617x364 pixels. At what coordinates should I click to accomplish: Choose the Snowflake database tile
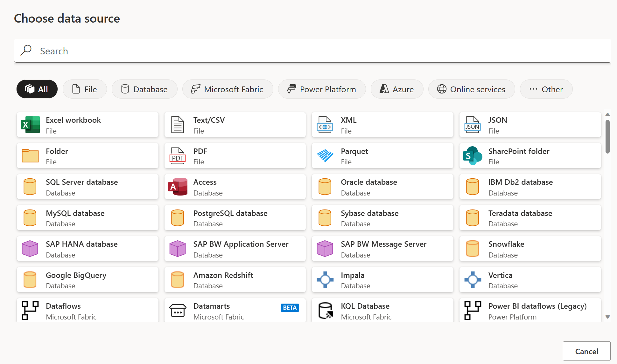pos(530,249)
